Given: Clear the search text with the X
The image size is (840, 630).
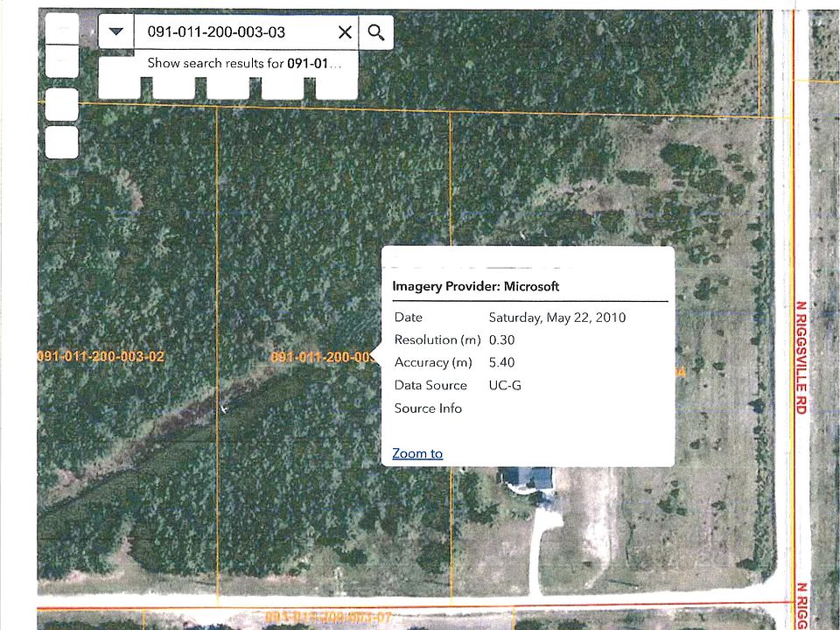Looking at the screenshot, I should point(346,32).
